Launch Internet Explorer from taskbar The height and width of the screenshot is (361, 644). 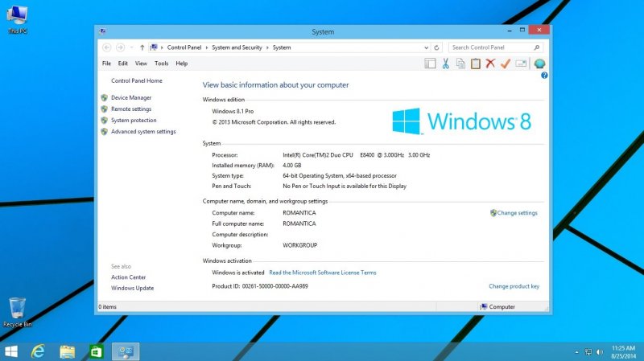[38, 351]
